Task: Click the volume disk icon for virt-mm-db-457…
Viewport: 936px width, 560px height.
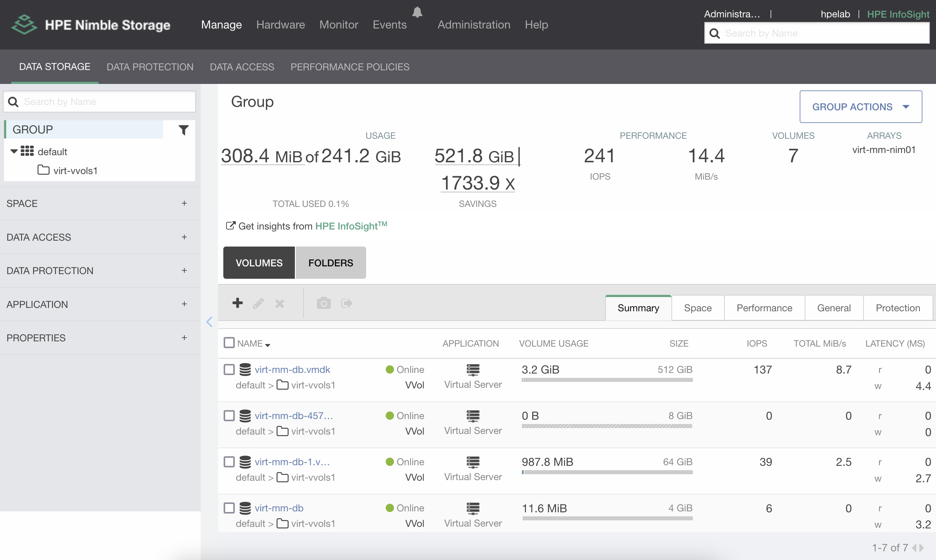Action: (x=245, y=416)
